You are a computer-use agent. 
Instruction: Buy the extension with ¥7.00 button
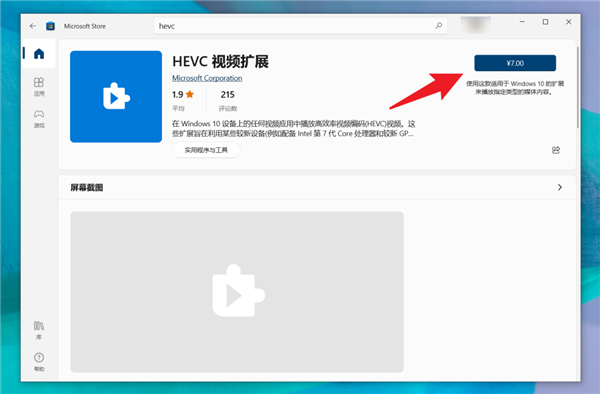(x=515, y=63)
